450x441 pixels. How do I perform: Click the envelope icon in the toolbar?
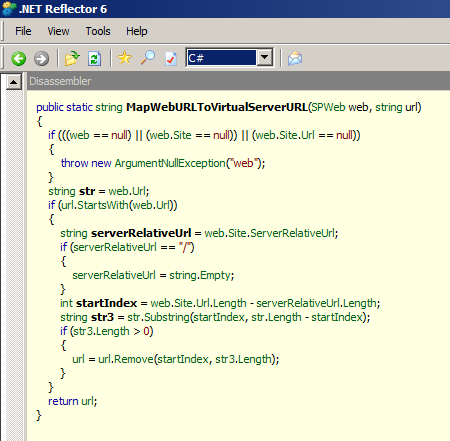(x=295, y=58)
